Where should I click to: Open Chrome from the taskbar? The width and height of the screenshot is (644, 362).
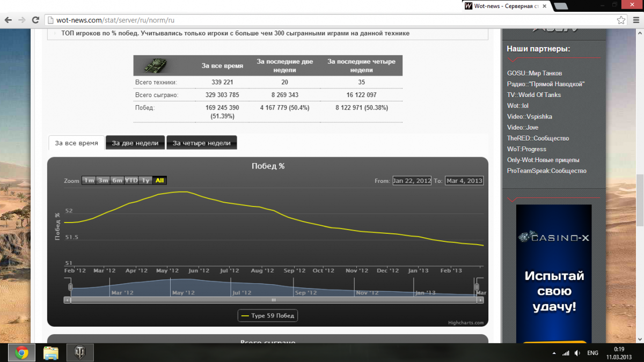click(x=21, y=353)
